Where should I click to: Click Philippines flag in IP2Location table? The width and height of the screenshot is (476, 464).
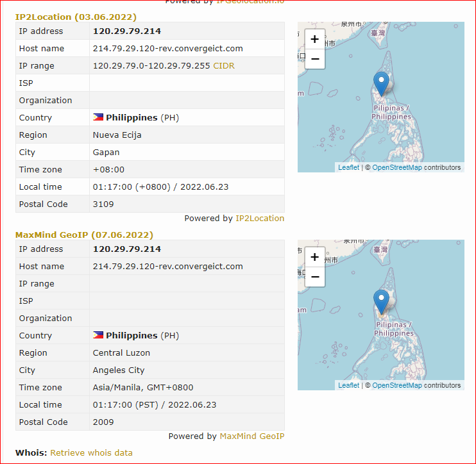[98, 117]
